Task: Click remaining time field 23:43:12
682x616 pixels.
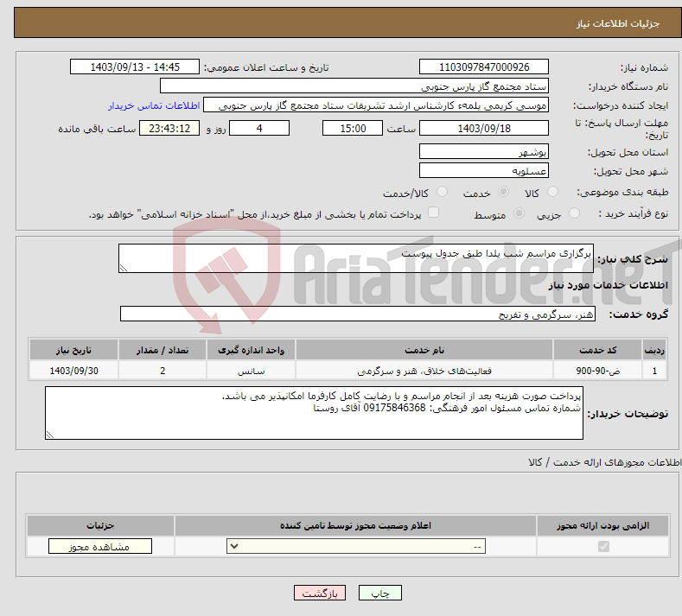Action: point(169,128)
